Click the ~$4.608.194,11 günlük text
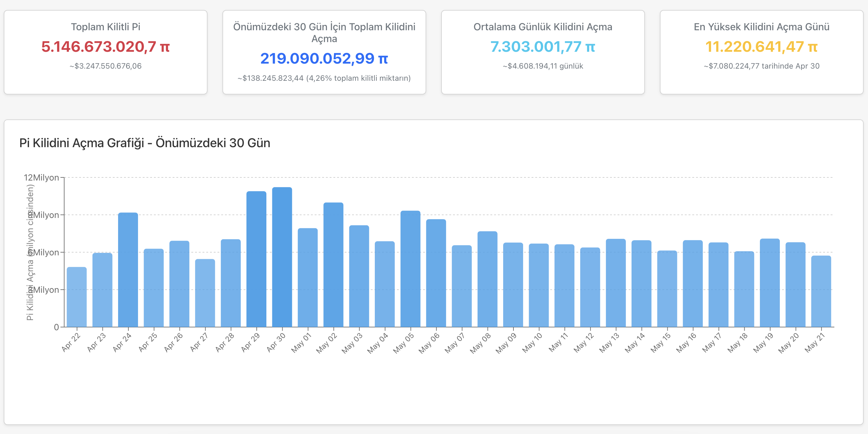This screenshot has height=434, width=868. tap(542, 66)
